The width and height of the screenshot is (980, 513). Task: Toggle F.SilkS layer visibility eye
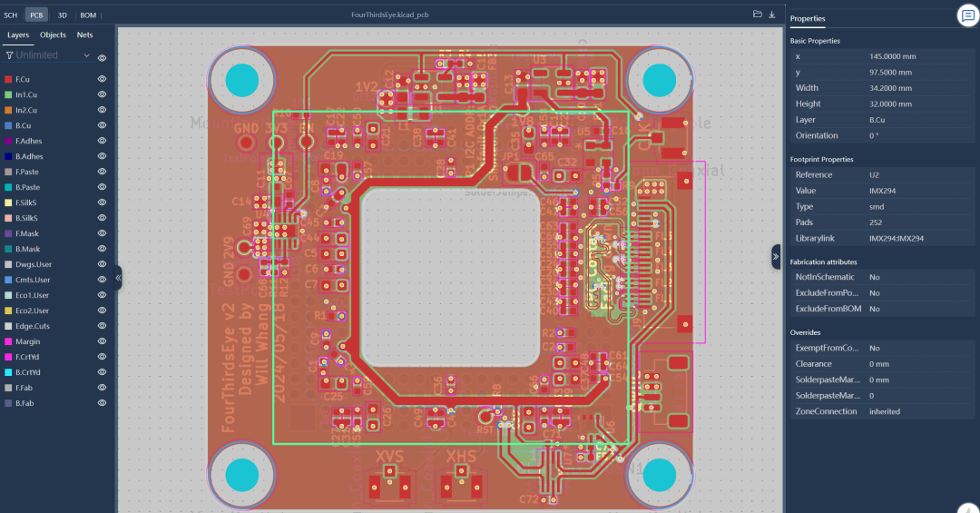click(102, 202)
